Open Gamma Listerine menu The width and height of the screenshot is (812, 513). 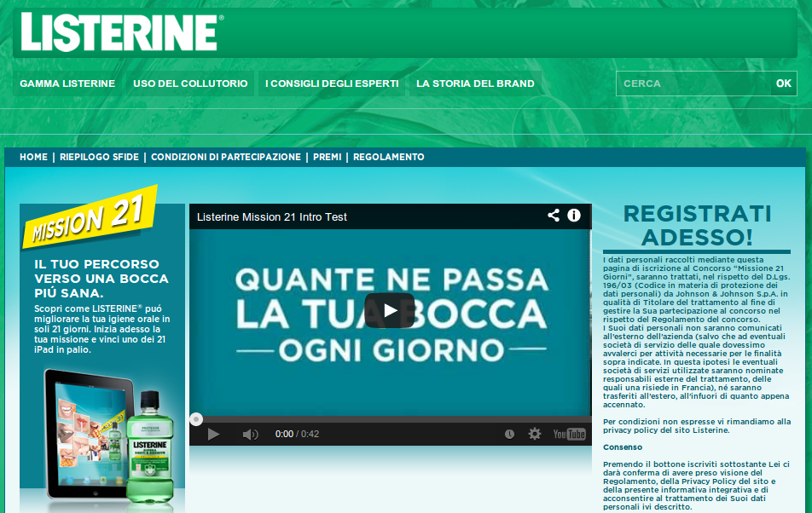point(67,84)
